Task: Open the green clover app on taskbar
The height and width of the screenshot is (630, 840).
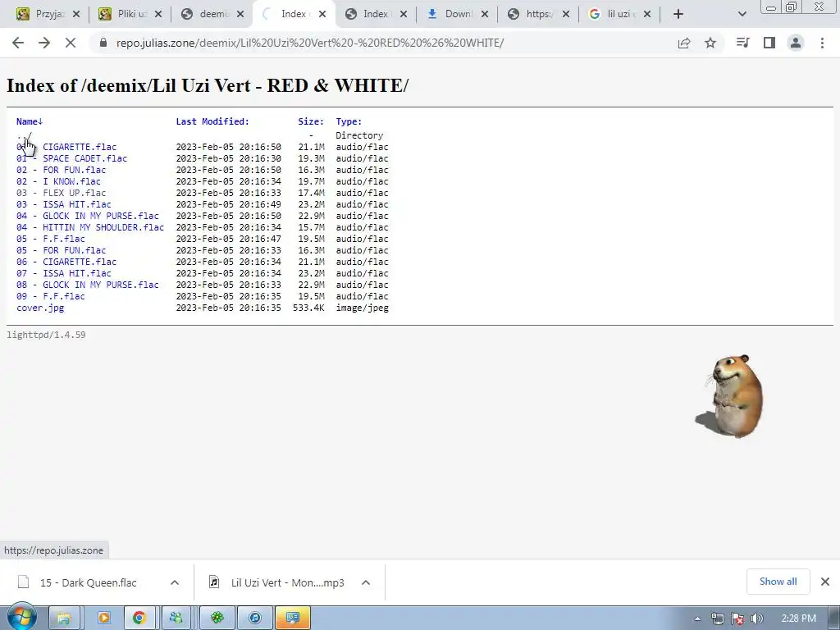Action: (217, 619)
